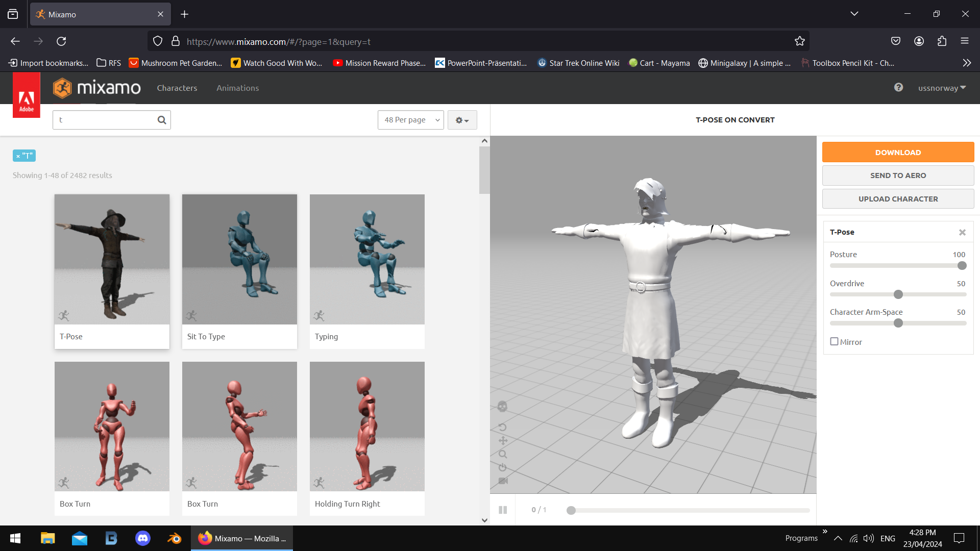Select the zoom tool in the viewport

[503, 454]
